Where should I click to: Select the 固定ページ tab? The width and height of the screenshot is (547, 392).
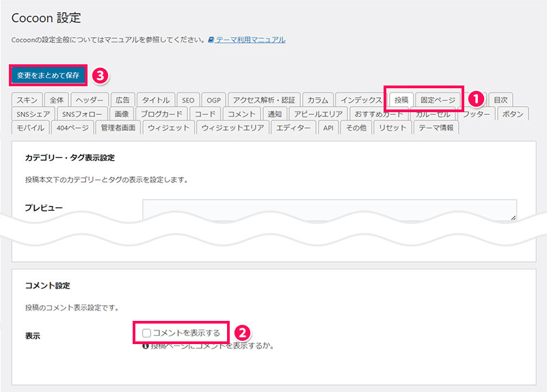[x=438, y=100]
